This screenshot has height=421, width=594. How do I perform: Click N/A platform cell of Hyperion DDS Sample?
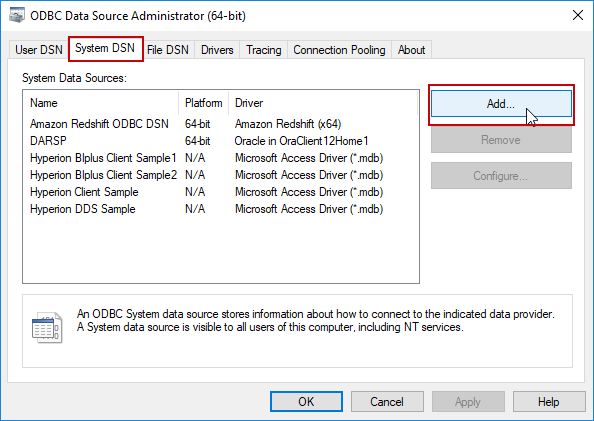pos(195,209)
